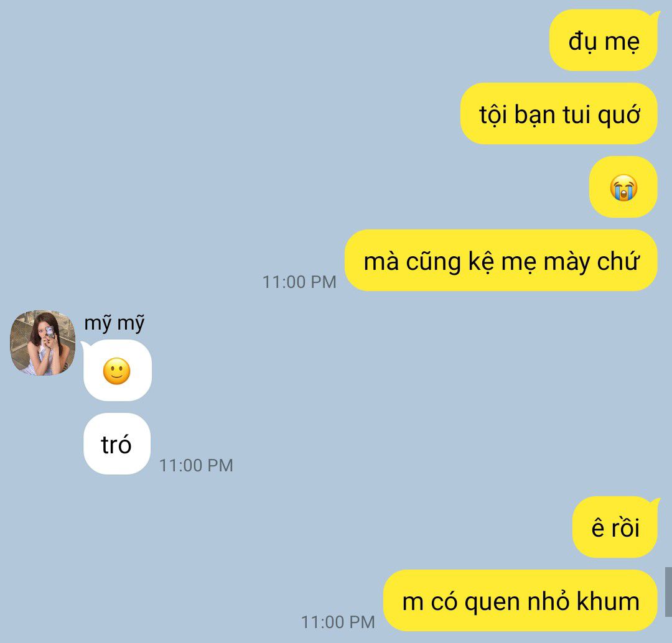Click the bubble tail on "đụ mẹ"
The image size is (672, 643).
pyautogui.click(x=656, y=16)
